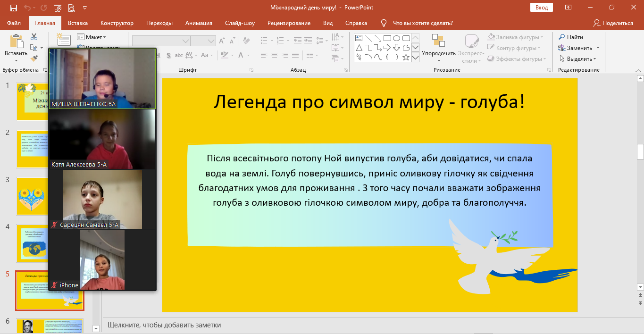Click the Save icon in title bar
The height and width of the screenshot is (334, 644).
tap(14, 8)
